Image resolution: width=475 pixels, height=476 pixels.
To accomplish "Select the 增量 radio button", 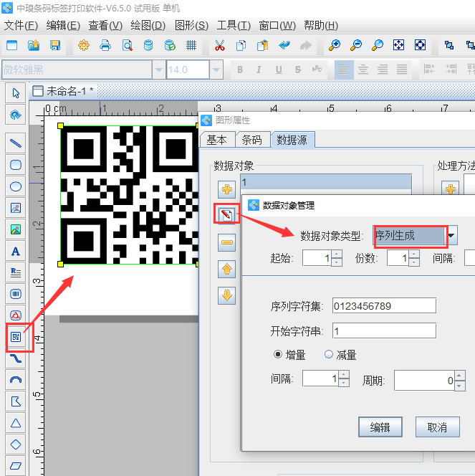I will click(x=279, y=355).
